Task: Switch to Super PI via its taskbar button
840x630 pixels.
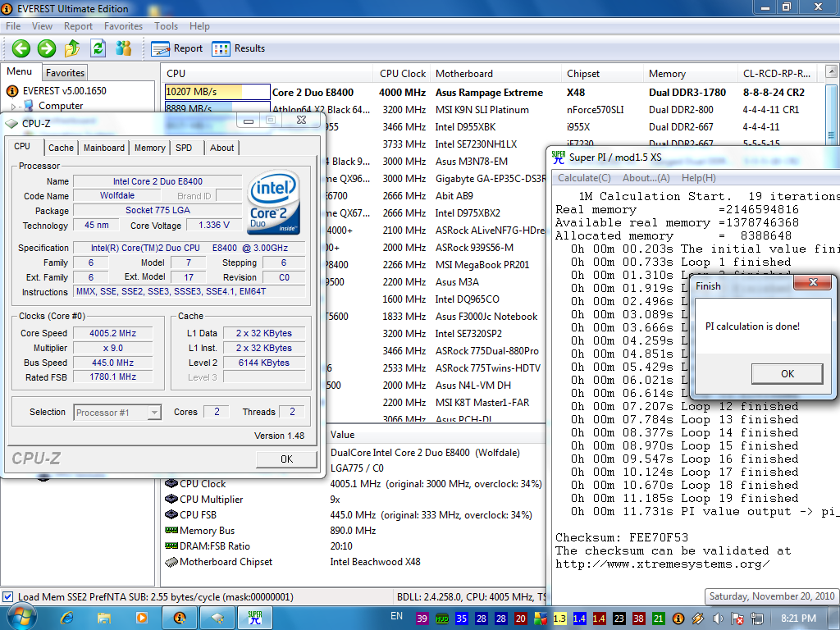Action: 255,619
